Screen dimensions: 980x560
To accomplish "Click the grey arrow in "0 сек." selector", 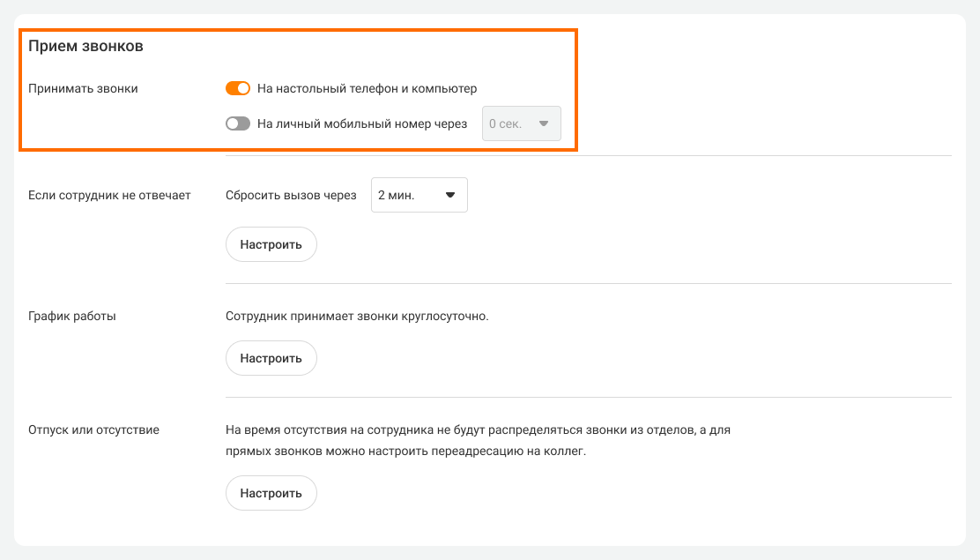I will pyautogui.click(x=544, y=123).
